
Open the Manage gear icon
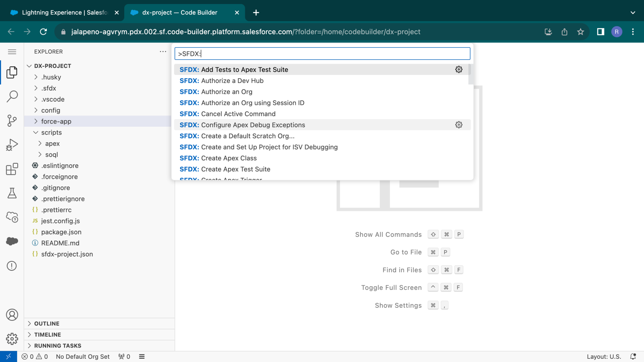(12, 339)
